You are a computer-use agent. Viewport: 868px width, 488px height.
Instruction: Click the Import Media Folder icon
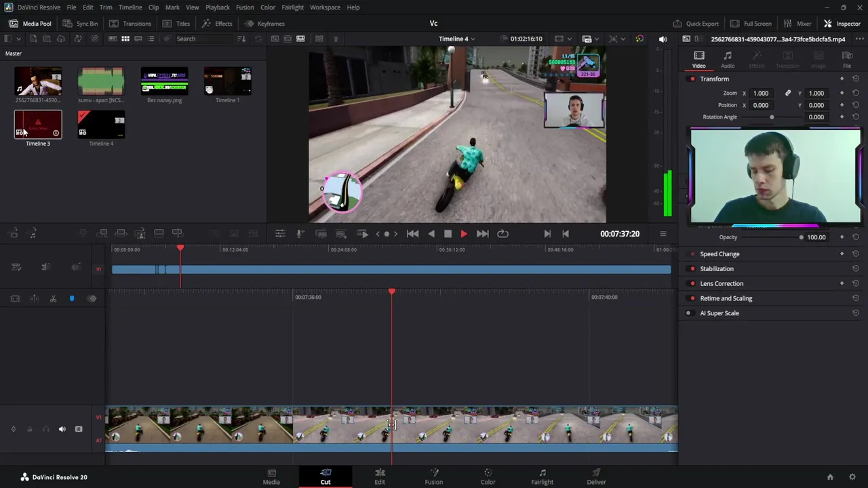[47, 39]
